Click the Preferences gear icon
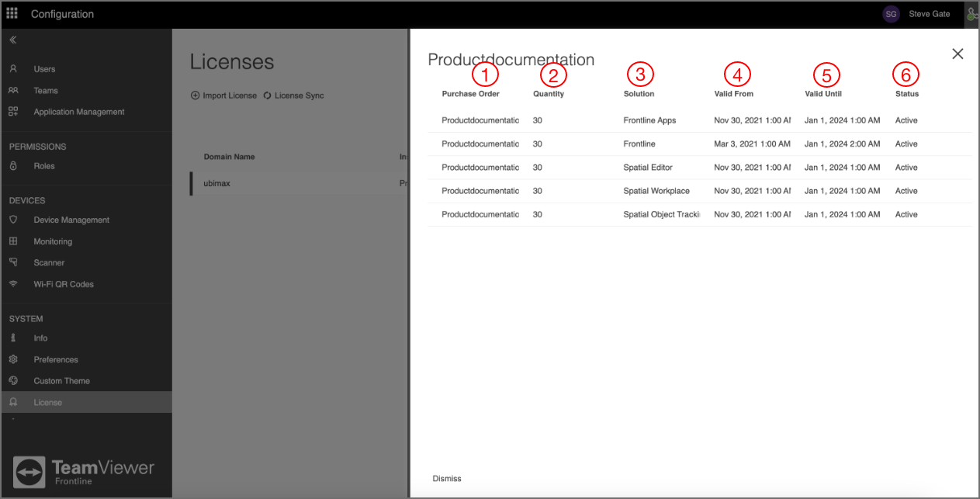The width and height of the screenshot is (980, 499). pyautogui.click(x=13, y=359)
